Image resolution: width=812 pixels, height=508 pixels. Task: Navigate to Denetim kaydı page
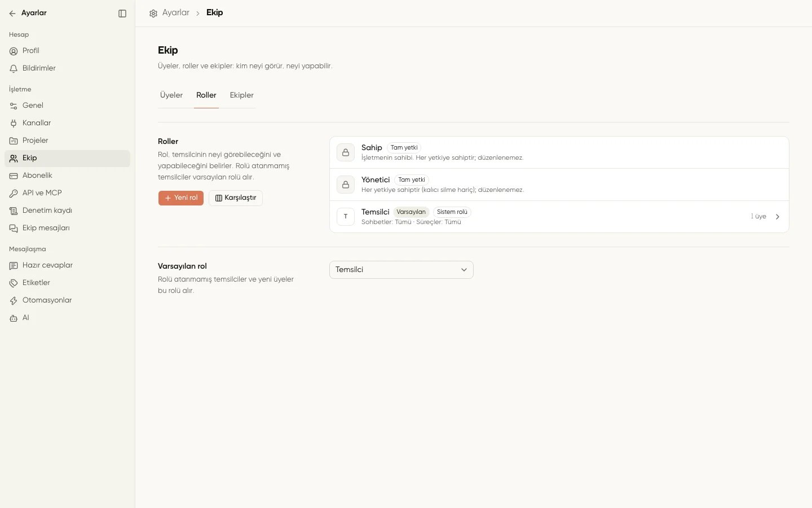[67, 211]
